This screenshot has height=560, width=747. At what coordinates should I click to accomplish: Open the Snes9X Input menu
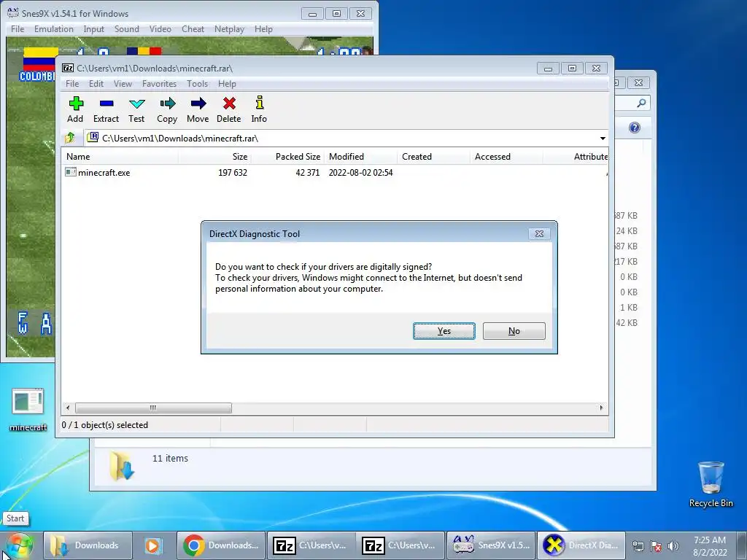click(93, 29)
